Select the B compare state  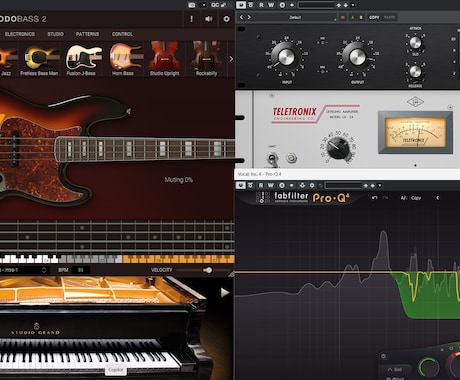click(x=361, y=17)
